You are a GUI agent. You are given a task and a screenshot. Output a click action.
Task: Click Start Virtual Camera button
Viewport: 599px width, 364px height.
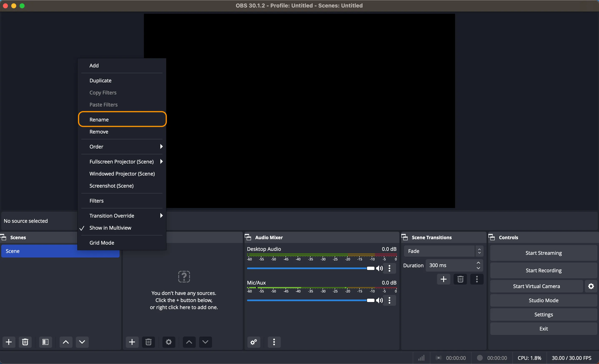click(x=536, y=286)
